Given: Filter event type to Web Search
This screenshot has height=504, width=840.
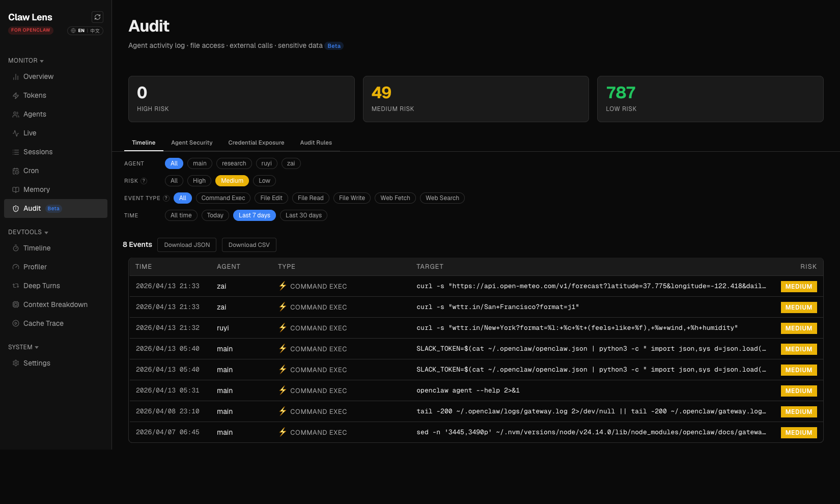Looking at the screenshot, I should click(x=442, y=198).
